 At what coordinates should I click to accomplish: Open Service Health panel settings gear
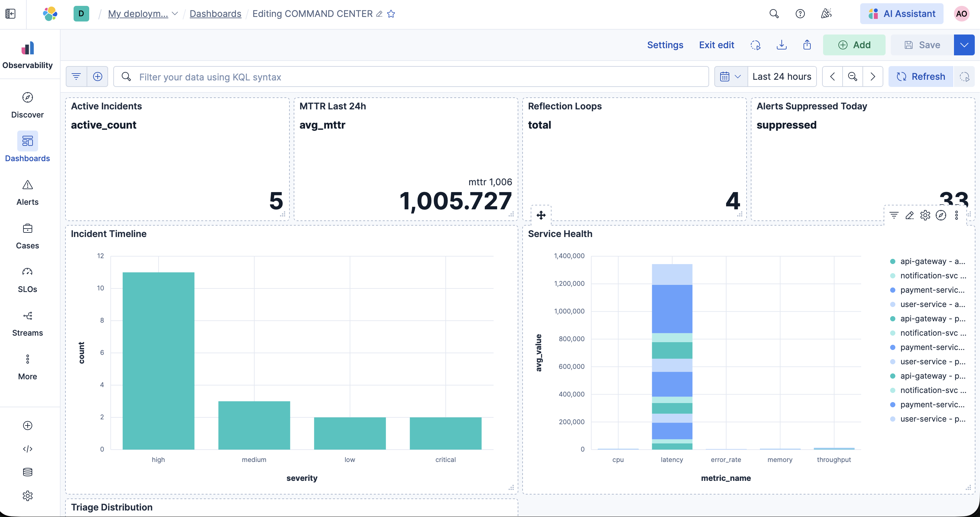click(925, 215)
